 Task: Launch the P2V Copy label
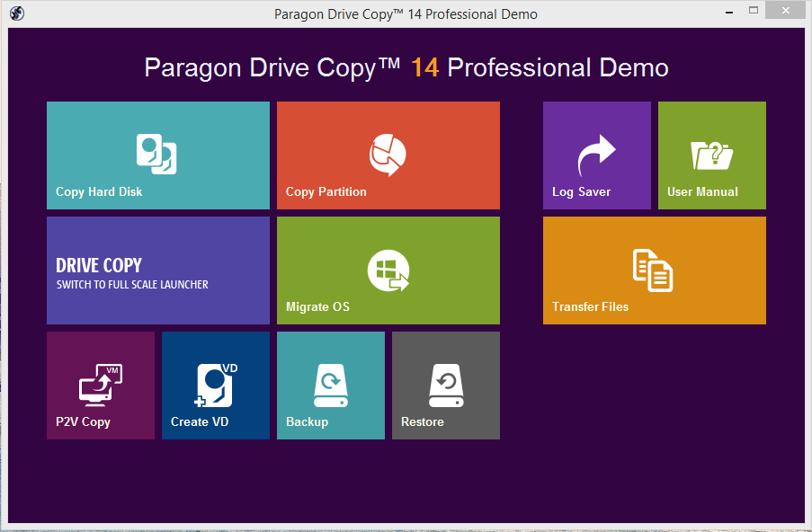[x=83, y=421]
